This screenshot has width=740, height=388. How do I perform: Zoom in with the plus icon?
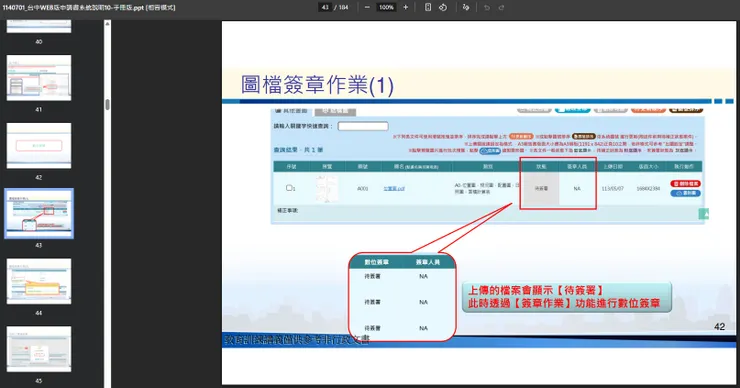[405, 7]
